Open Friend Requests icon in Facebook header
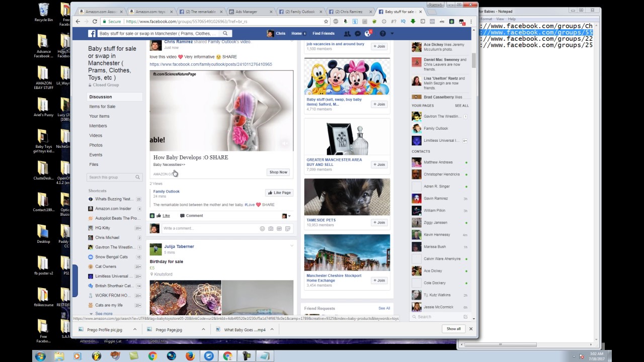This screenshot has height=362, width=644. 347,34
